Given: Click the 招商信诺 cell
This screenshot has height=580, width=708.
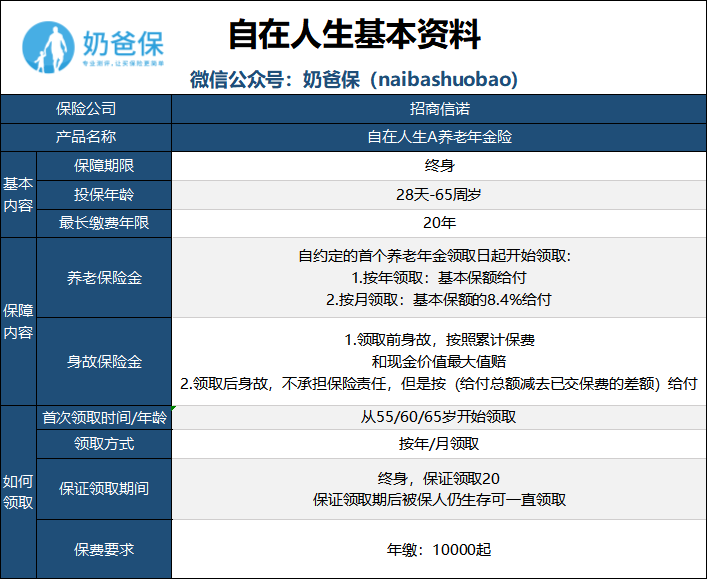Looking at the screenshot, I should [x=439, y=109].
